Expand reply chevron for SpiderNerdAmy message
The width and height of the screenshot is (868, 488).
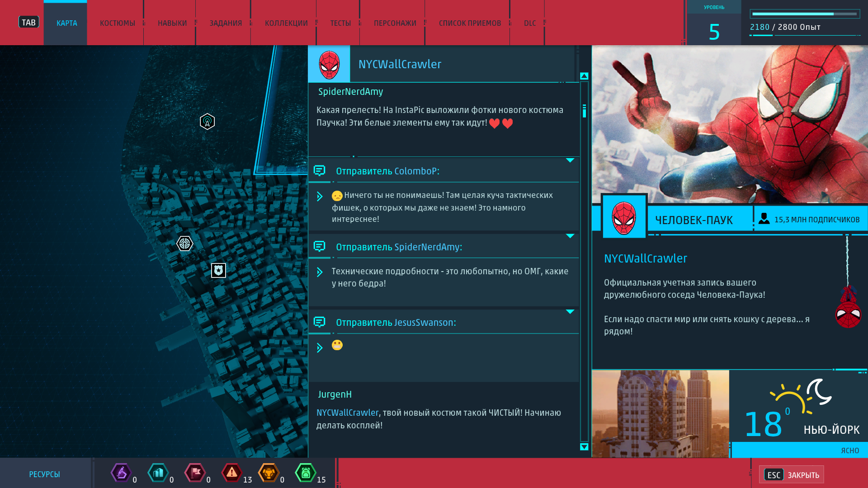coord(320,272)
